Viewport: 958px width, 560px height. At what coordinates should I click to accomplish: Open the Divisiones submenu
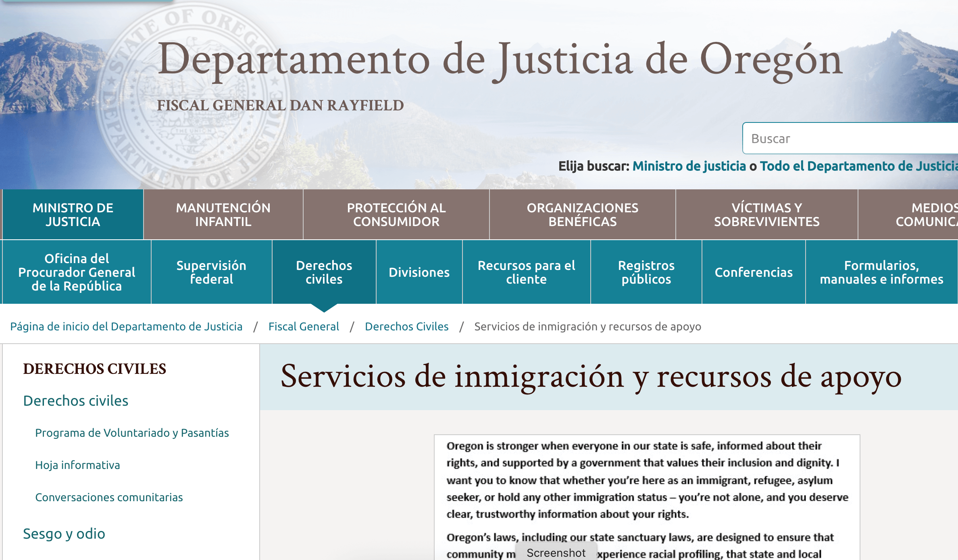[x=419, y=272]
